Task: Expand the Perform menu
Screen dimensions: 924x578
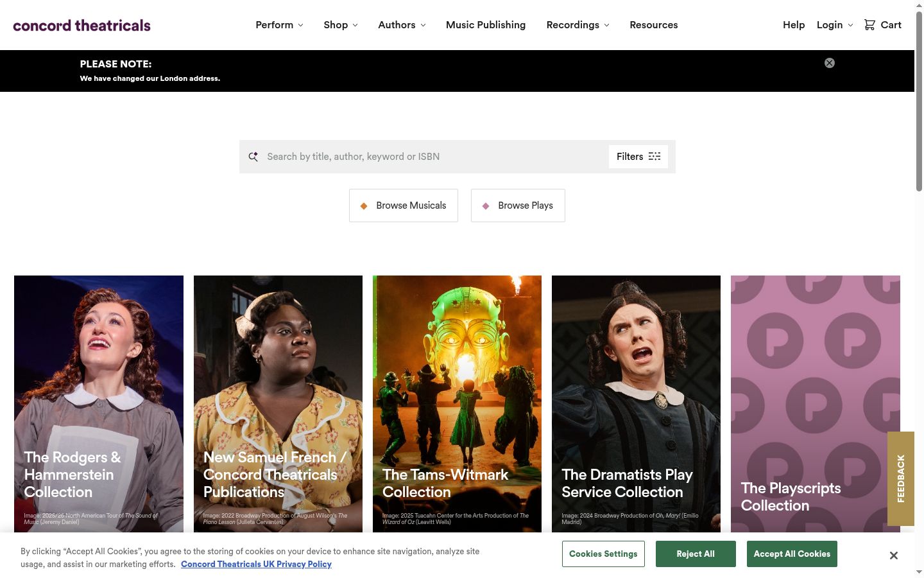Action: coord(279,24)
